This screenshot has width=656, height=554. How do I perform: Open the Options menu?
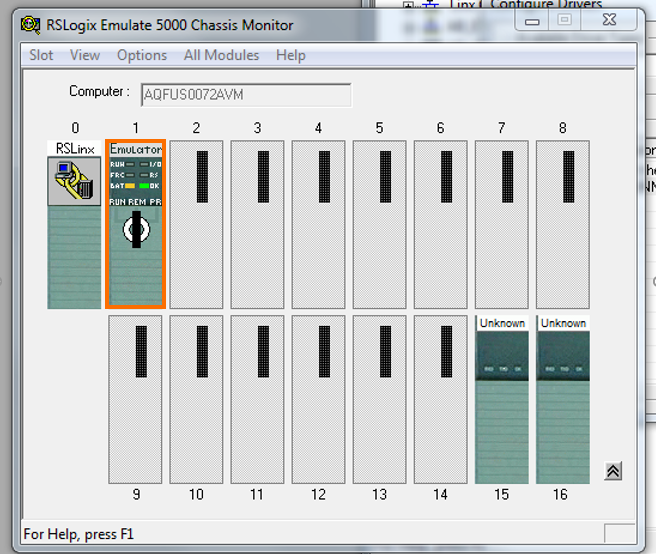(x=142, y=55)
